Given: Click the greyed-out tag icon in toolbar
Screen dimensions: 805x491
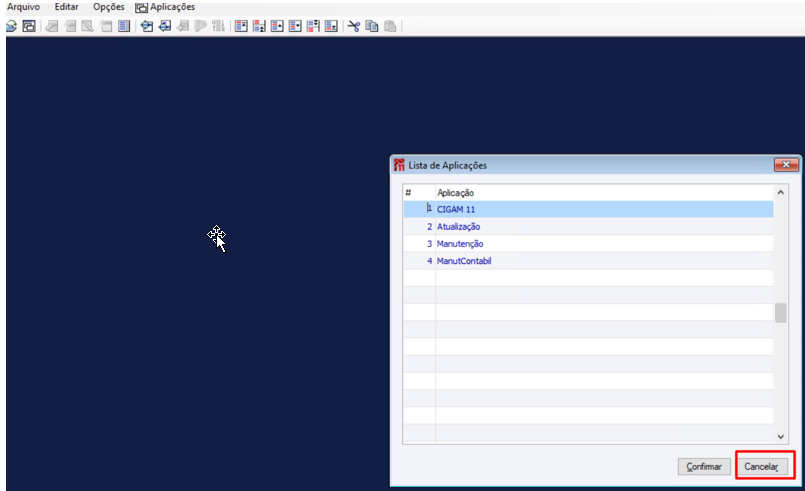Looking at the screenshot, I should click(x=201, y=26).
